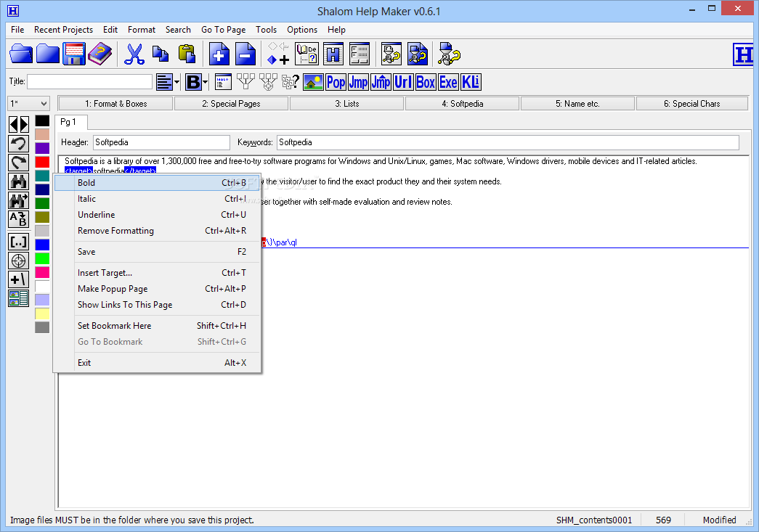Viewport: 759px width, 532px height.
Task: Click the first compile robot icon
Action: (391, 54)
